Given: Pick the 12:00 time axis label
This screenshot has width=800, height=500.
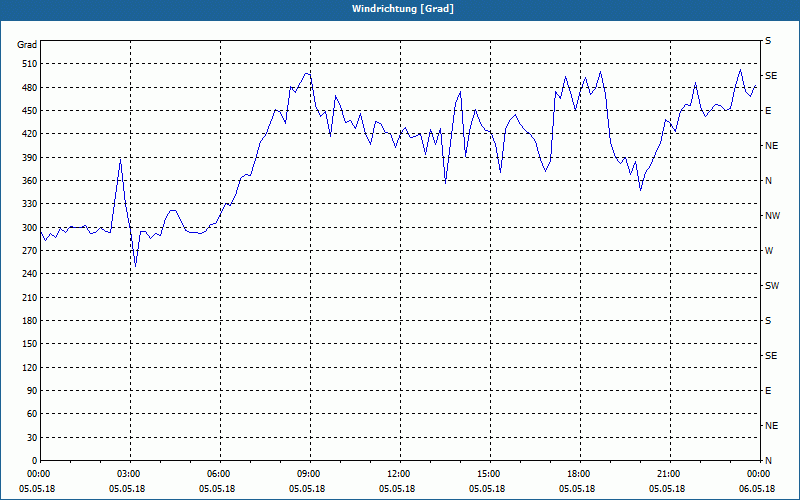Looking at the screenshot, I should point(401,473).
